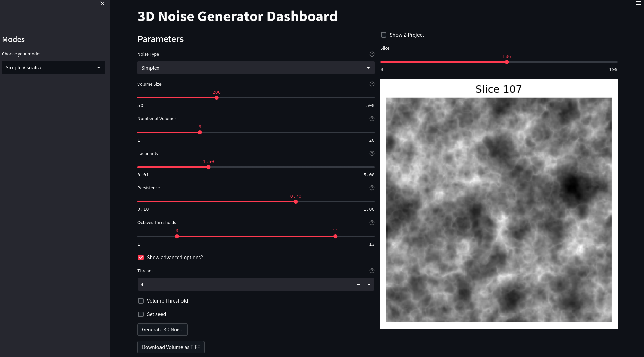Show help for Volume Size
This screenshot has width=644, height=357.
(372, 84)
